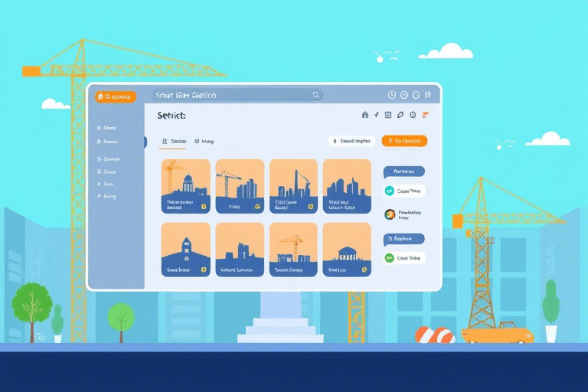Click the square icon at the top bar's far right
This screenshot has width=588, height=392.
tap(427, 96)
